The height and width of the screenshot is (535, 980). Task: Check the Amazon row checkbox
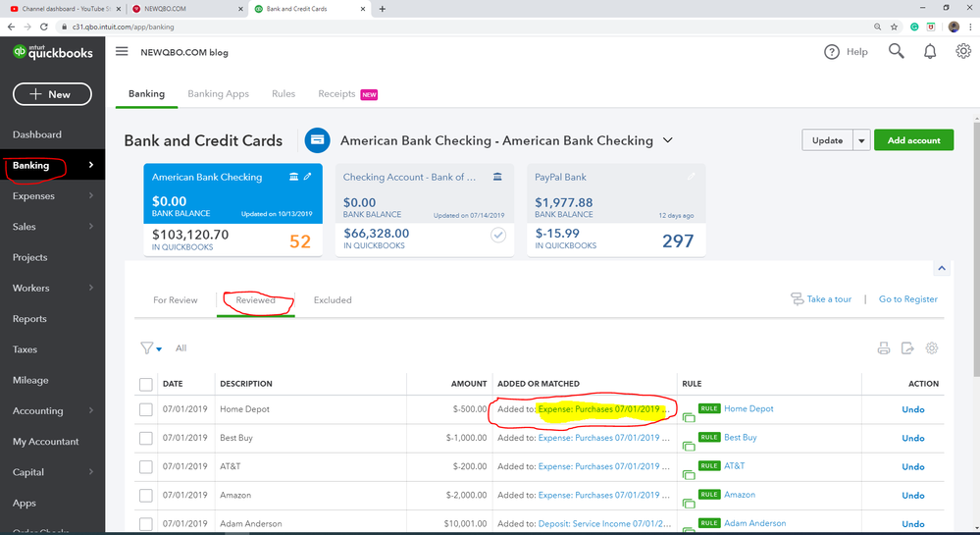point(145,496)
